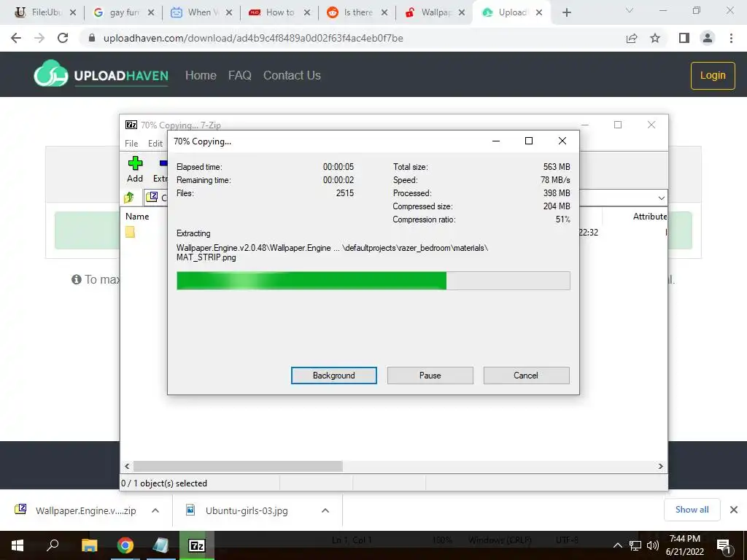Open the volume tray icon

click(x=653, y=545)
